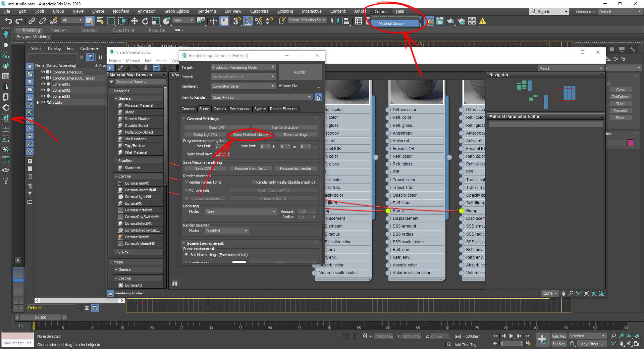The height and width of the screenshot is (349, 644).
Task: Toggle the Save File checkbox
Action: (x=280, y=86)
